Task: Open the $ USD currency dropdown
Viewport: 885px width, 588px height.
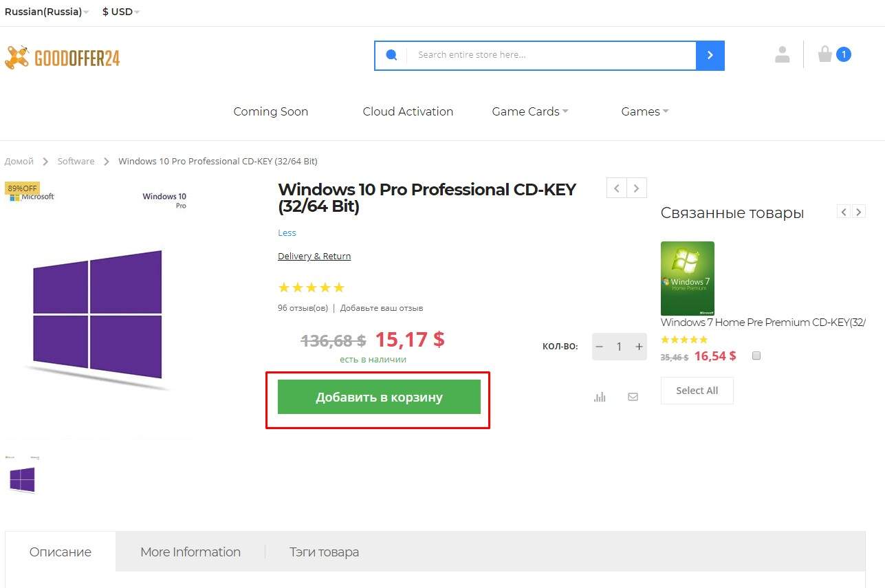Action: pyautogui.click(x=120, y=12)
